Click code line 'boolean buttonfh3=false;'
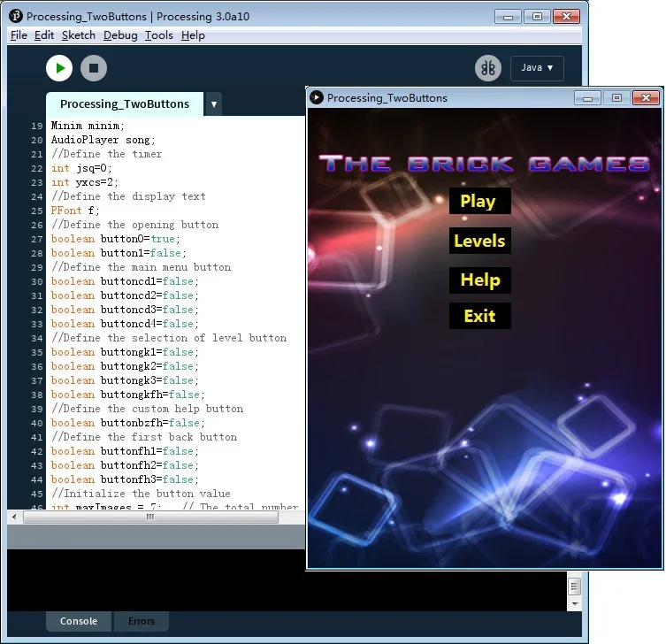Screen dimensions: 666x644 pyautogui.click(x=125, y=479)
